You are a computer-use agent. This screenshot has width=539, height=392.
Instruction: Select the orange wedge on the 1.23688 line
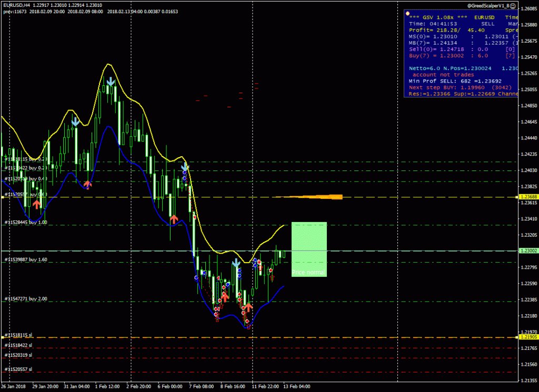(310, 197)
